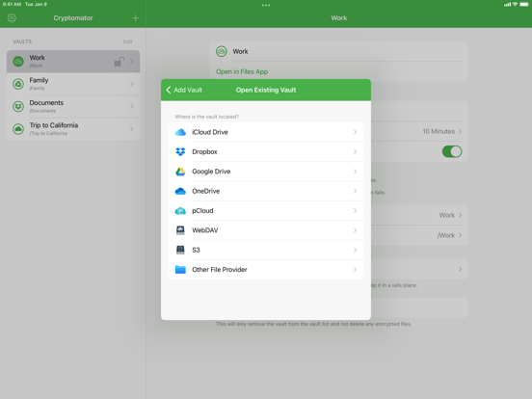
Task: Tap the Open in Files App link
Action: (x=242, y=71)
